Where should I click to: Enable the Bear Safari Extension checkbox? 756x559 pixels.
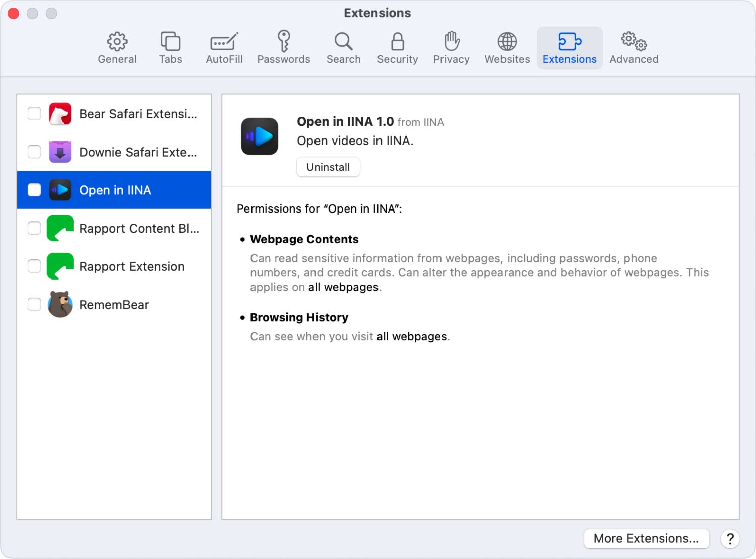(x=34, y=114)
